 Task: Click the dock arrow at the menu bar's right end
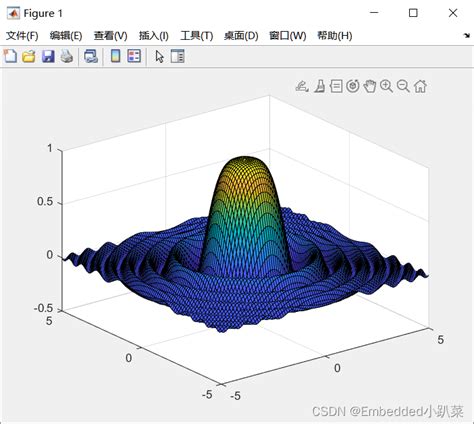pyautogui.click(x=467, y=36)
